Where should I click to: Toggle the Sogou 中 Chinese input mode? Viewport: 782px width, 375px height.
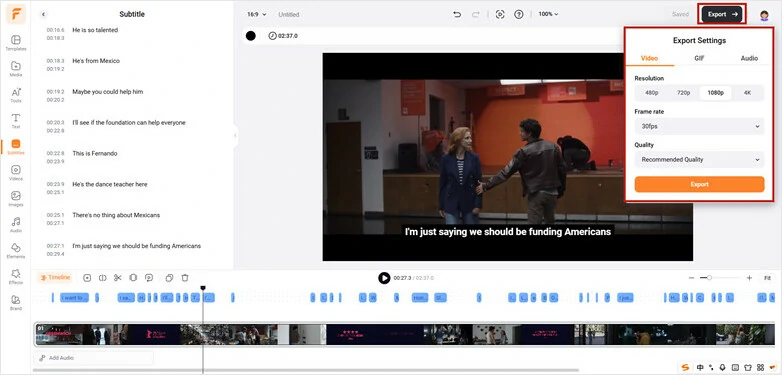coord(700,368)
